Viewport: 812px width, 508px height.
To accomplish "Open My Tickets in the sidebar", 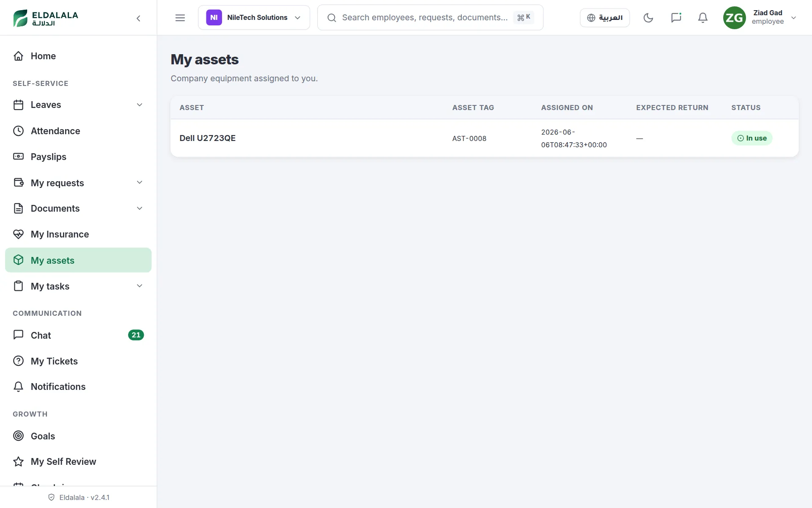I will coord(78,361).
